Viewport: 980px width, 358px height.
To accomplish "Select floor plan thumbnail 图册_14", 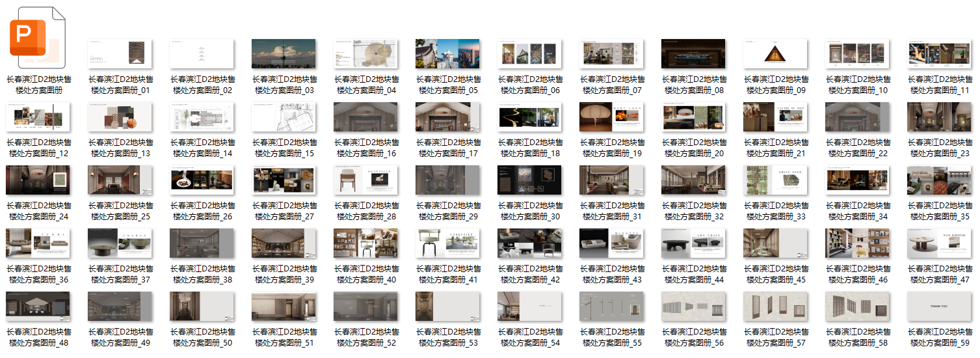I will [202, 117].
